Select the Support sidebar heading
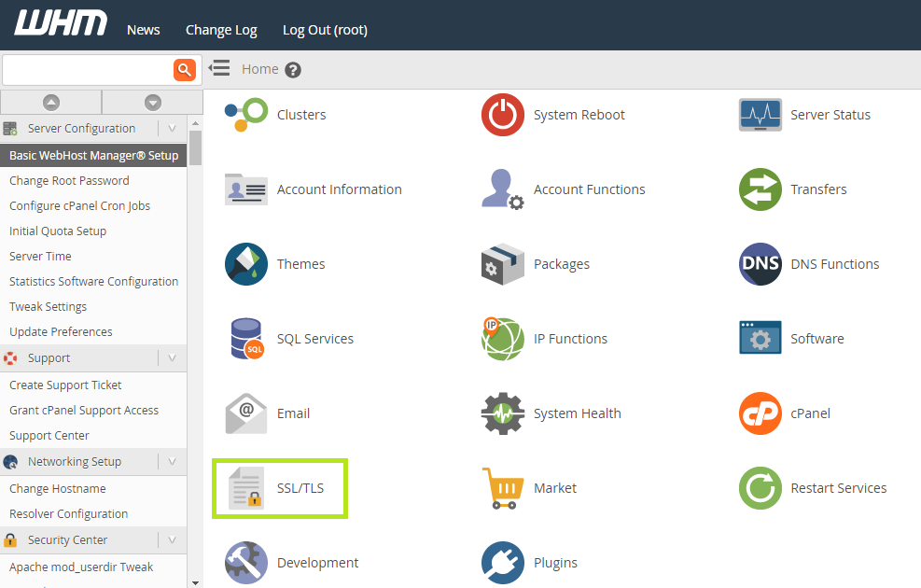 (x=49, y=357)
